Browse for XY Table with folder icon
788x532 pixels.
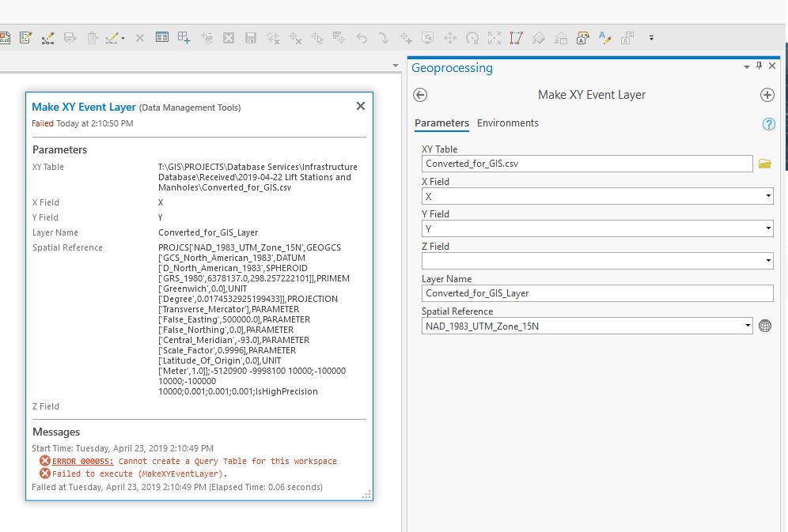pyautogui.click(x=764, y=164)
